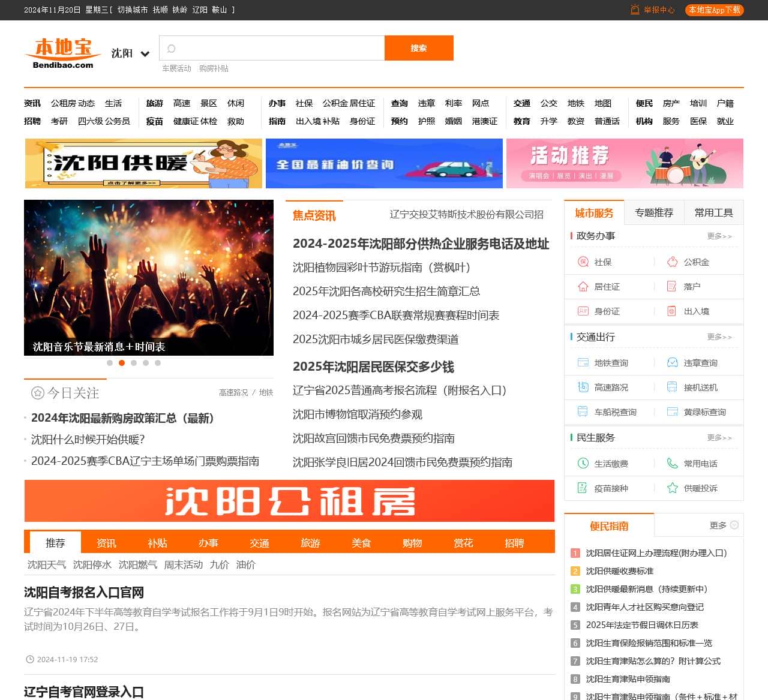Select the first carousel indicator dot
Screen dimensions: 768x700
coord(110,363)
